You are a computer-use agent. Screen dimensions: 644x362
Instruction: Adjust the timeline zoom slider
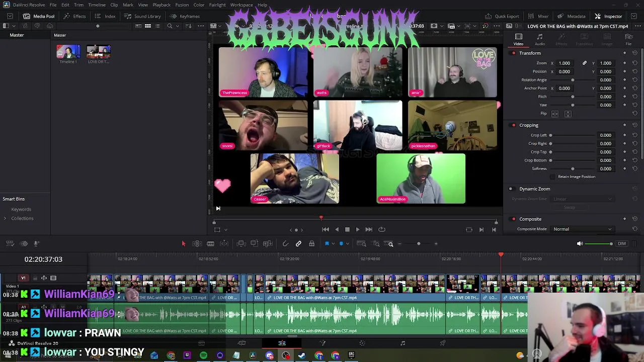click(418, 244)
